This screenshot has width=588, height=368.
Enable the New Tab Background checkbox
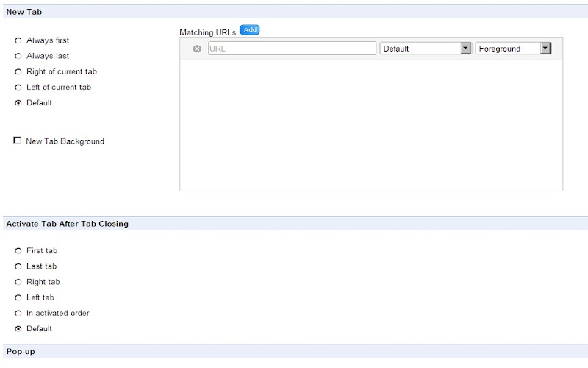pos(17,140)
